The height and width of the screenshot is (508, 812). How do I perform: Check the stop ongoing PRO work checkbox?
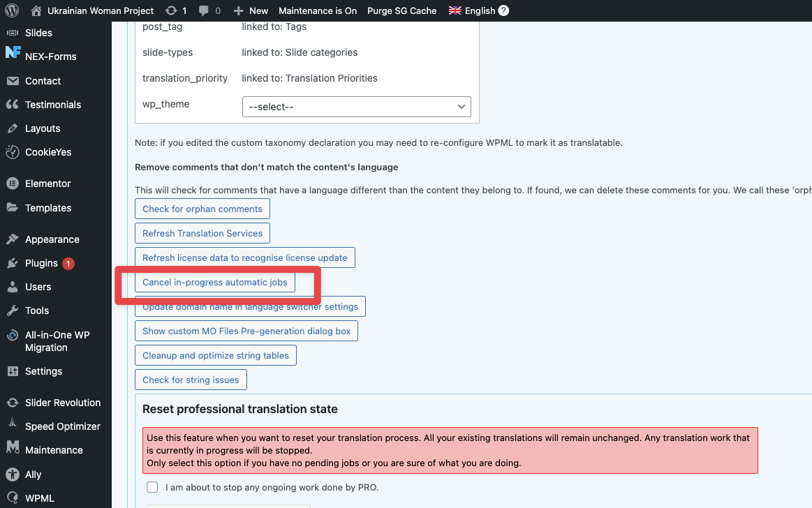[x=152, y=487]
